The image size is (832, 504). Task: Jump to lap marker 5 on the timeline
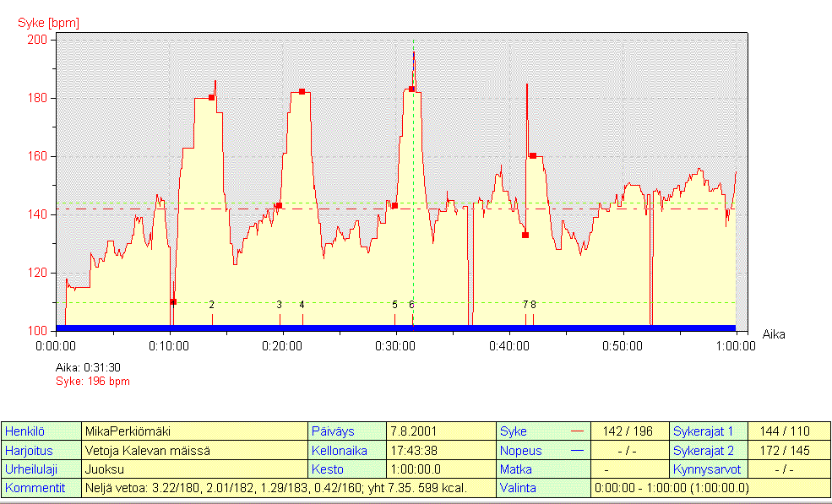pyautogui.click(x=394, y=305)
